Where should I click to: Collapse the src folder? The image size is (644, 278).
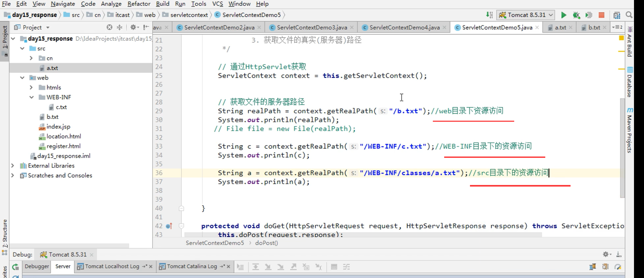pos(22,48)
